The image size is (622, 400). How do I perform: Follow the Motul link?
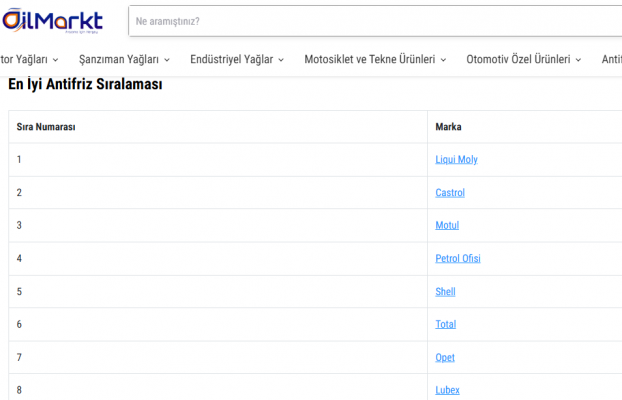447,225
